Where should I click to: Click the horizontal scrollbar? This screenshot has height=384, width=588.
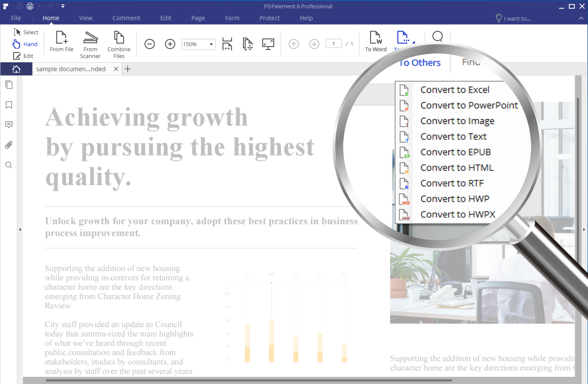[x=249, y=380]
